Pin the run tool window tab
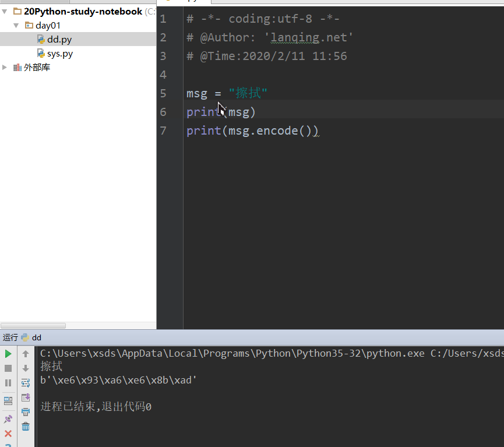 tap(8, 418)
